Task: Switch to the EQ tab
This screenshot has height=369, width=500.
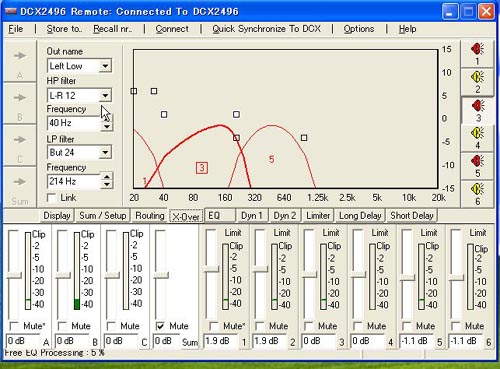Action: [220, 216]
